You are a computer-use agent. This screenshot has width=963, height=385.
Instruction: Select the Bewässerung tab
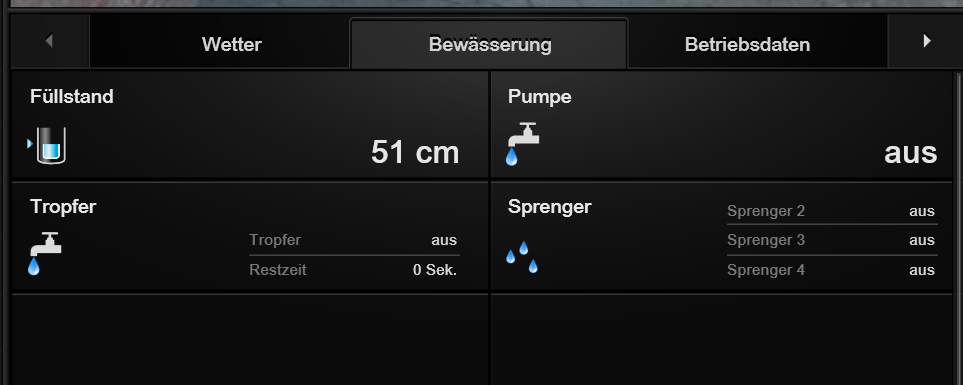[489, 44]
